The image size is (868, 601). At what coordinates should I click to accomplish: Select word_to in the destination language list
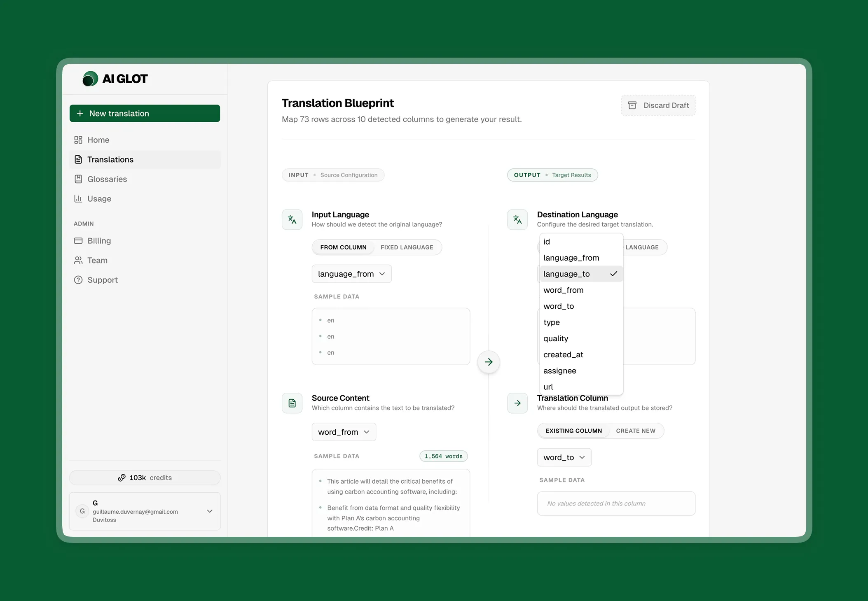coord(559,306)
